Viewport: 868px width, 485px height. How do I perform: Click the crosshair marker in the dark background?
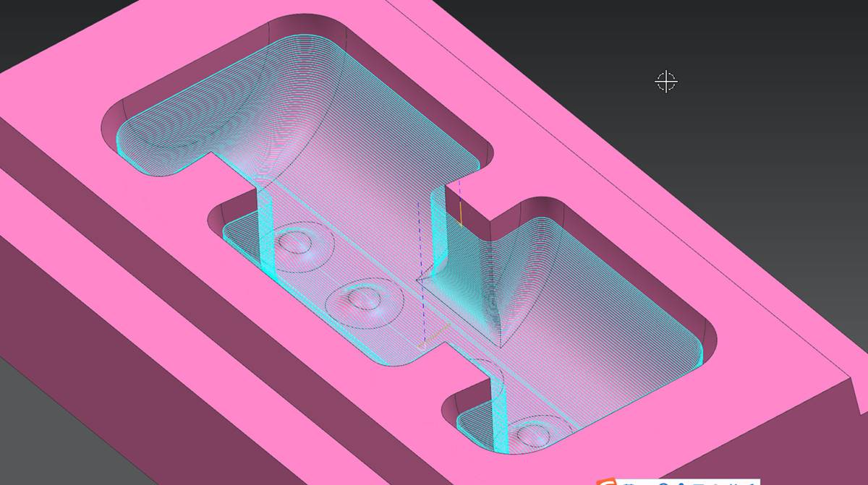(x=665, y=82)
